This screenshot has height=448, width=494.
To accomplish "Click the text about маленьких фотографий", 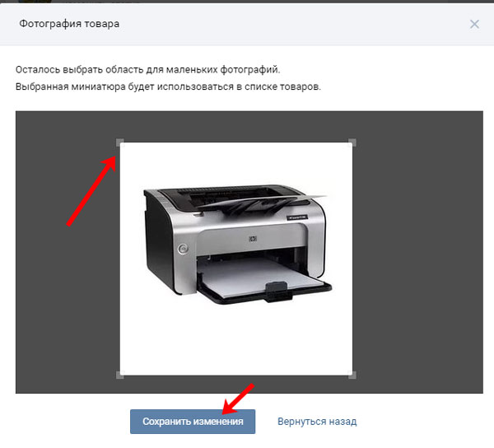I will 147,69.
